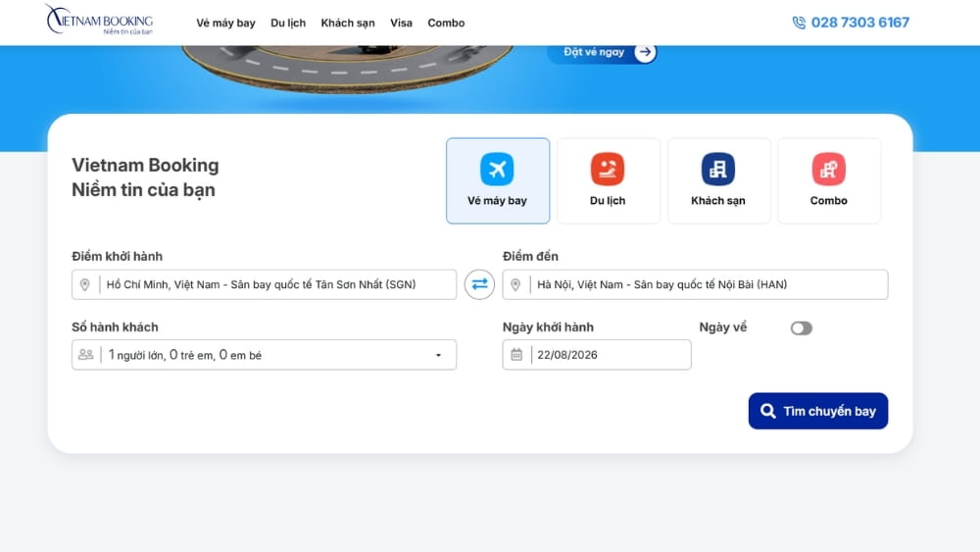This screenshot has width=980, height=552.
Task: Click the Niềm tin của bạn heading
Action: coord(143,189)
